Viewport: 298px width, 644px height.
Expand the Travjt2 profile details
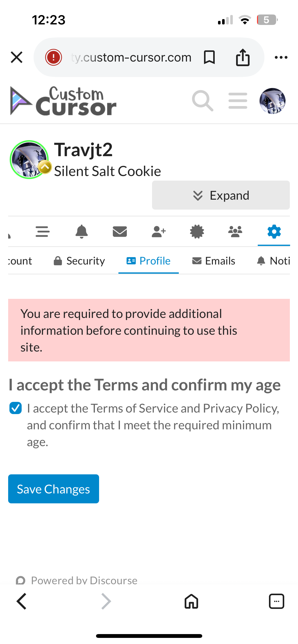pyautogui.click(x=221, y=195)
